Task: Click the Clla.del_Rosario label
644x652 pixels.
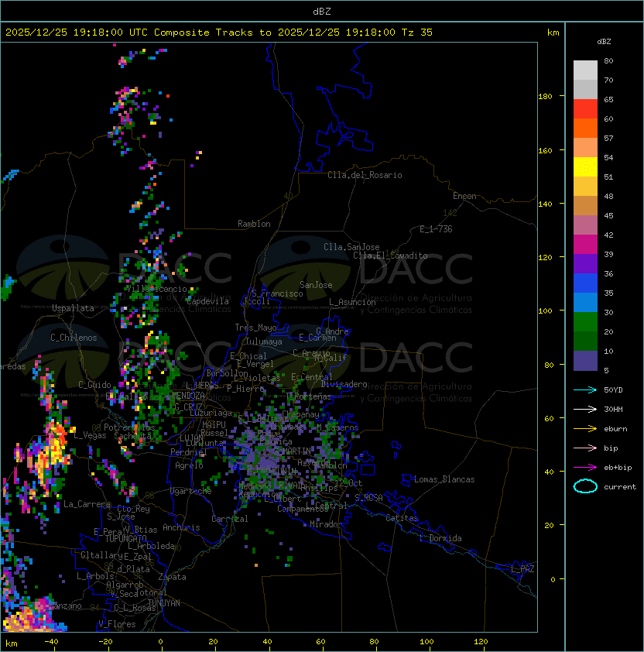Action: click(x=365, y=175)
